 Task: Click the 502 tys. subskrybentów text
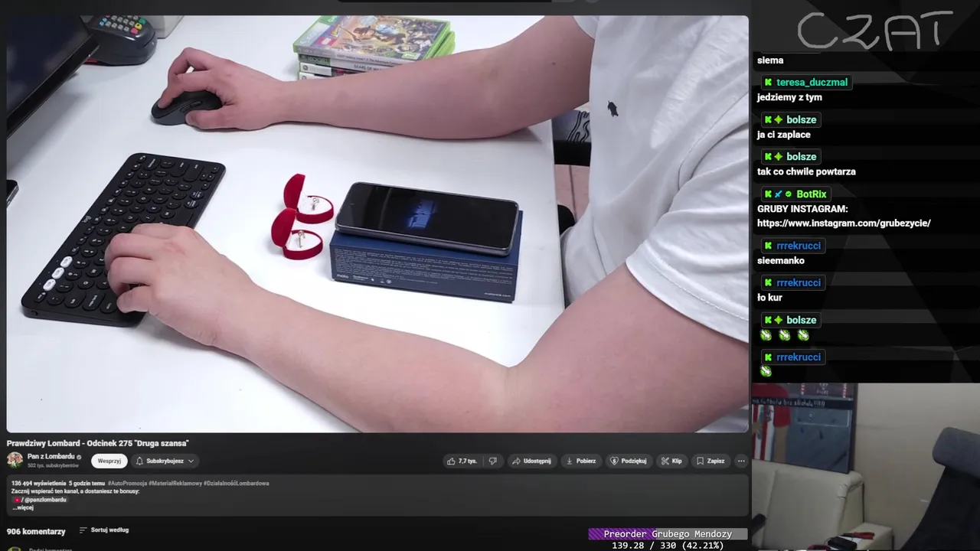pos(53,465)
